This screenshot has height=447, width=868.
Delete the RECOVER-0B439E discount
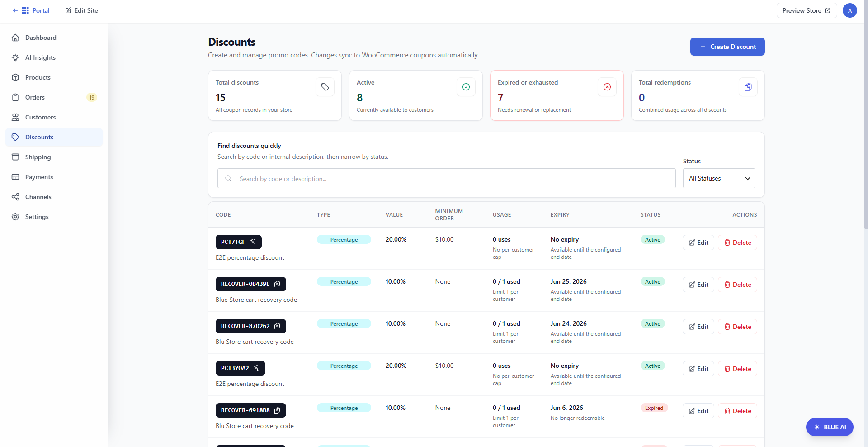coord(737,285)
